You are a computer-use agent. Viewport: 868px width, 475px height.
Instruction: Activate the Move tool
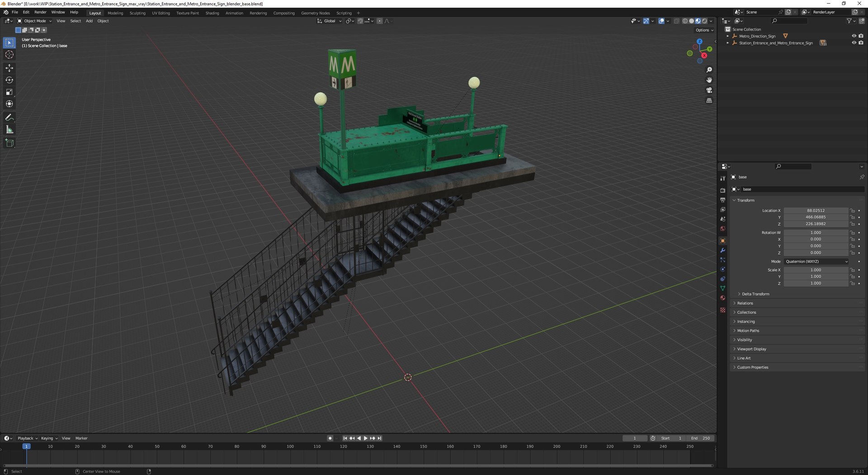[9, 68]
